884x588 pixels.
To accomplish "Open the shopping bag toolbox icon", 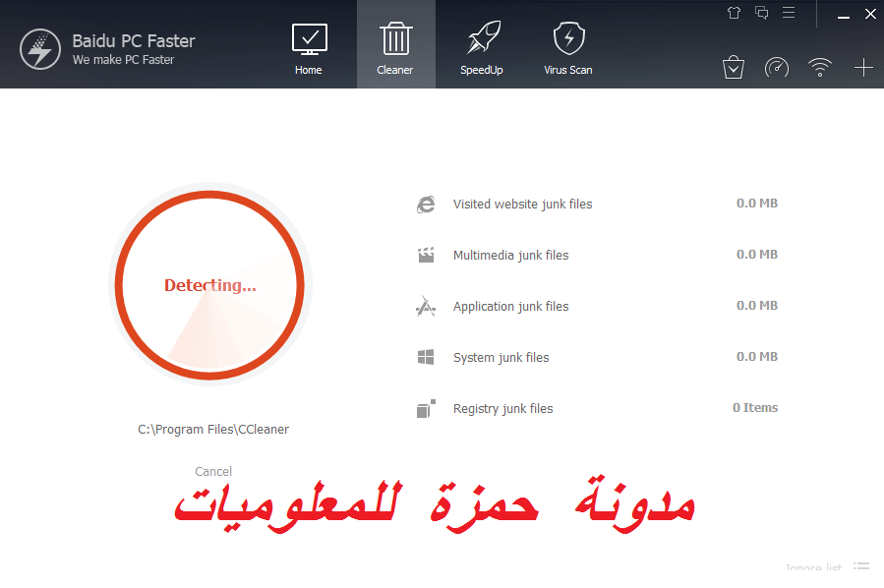I will point(734,68).
